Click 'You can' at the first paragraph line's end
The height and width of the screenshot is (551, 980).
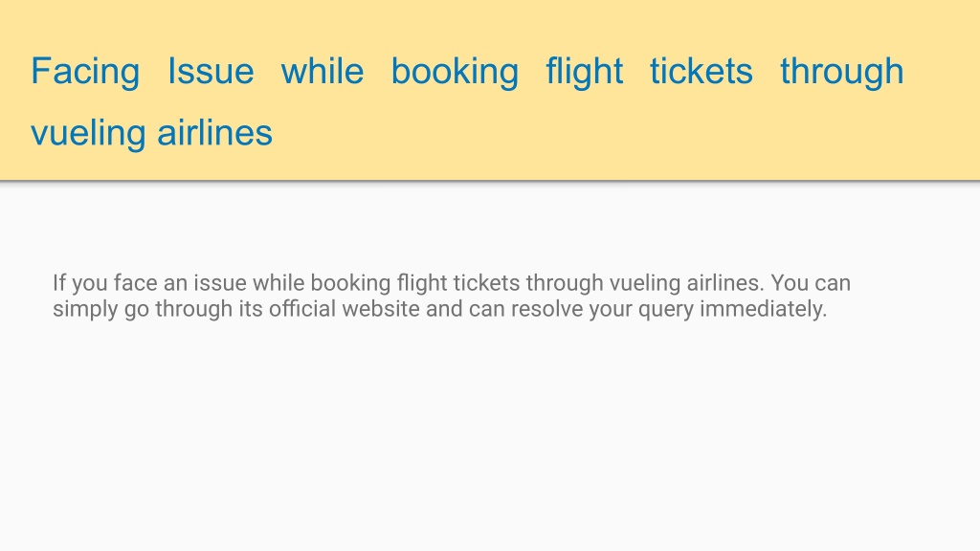(811, 283)
